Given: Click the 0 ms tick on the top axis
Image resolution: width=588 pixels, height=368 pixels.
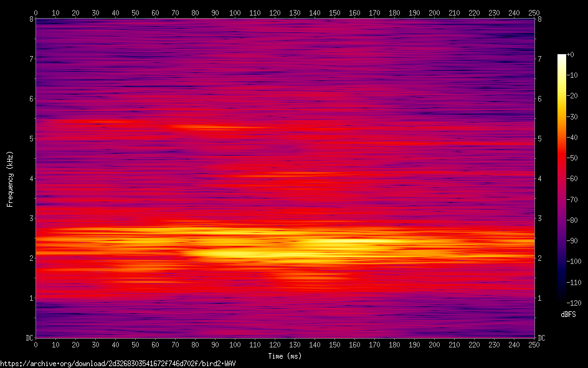Looking at the screenshot, I should [36, 12].
